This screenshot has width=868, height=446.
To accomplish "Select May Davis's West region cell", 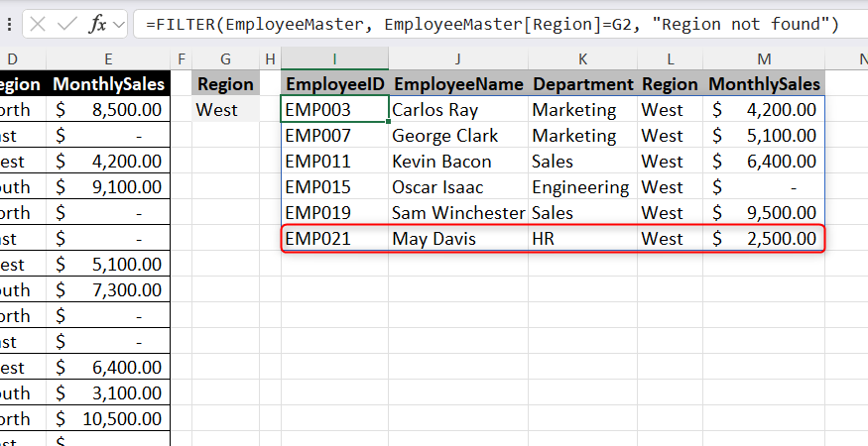I will click(670, 239).
